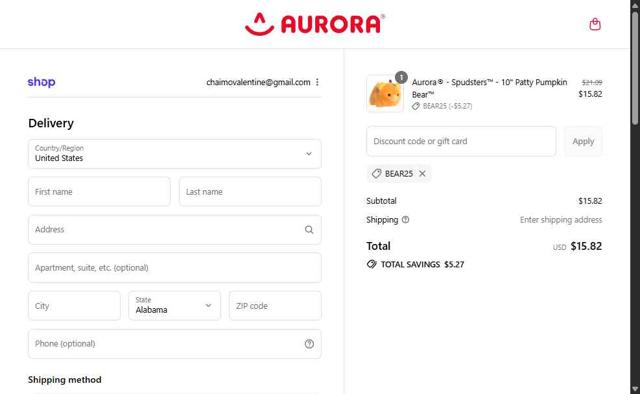
Task: Click the Shop Pay logo
Action: tap(41, 82)
